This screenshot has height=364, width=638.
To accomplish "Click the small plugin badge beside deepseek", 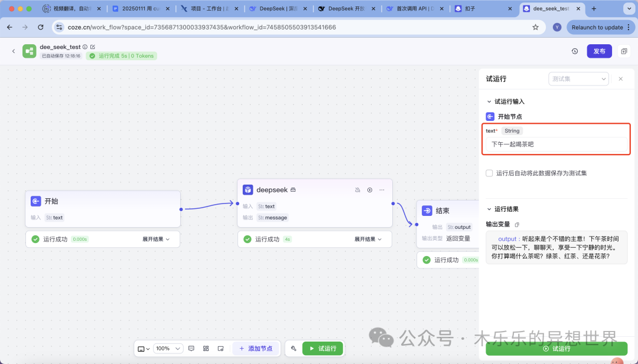I will [293, 190].
